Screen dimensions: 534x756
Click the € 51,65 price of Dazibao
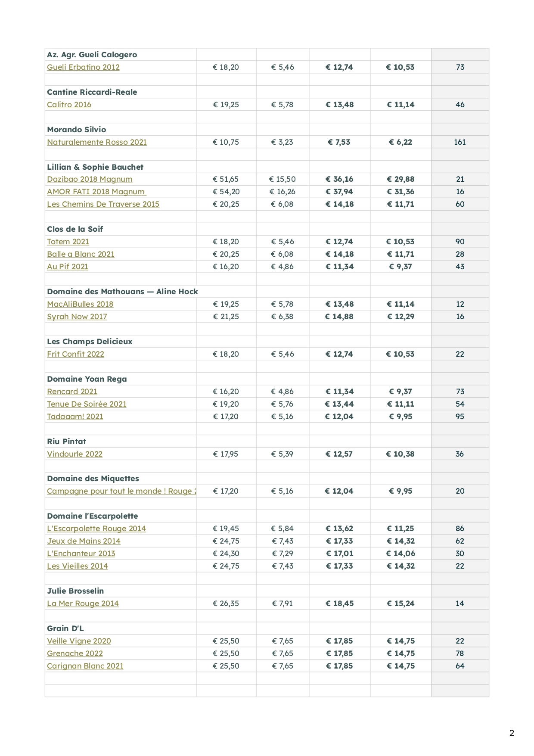coord(226,179)
